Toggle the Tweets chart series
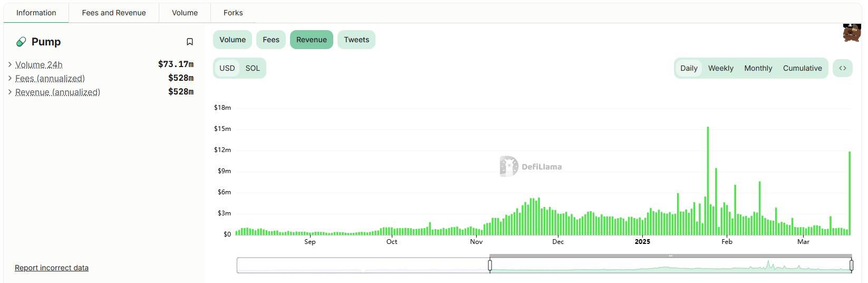868x283 pixels. [x=356, y=40]
